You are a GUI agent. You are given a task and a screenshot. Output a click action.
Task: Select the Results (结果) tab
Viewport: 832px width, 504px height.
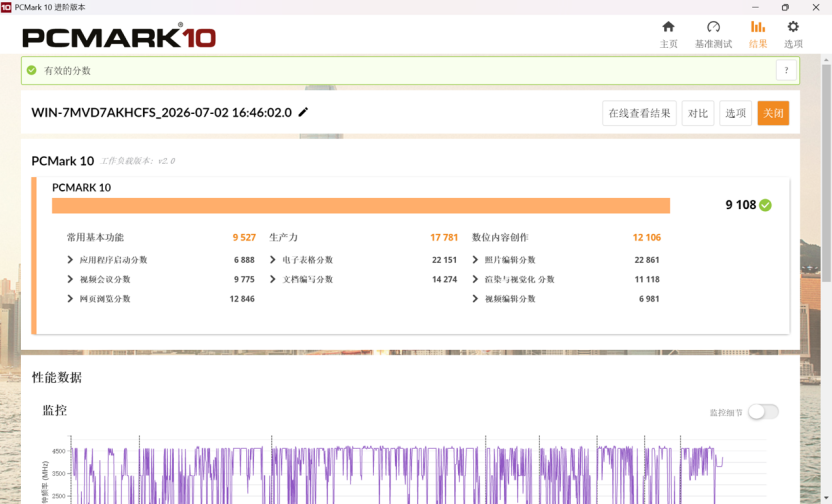point(758,34)
